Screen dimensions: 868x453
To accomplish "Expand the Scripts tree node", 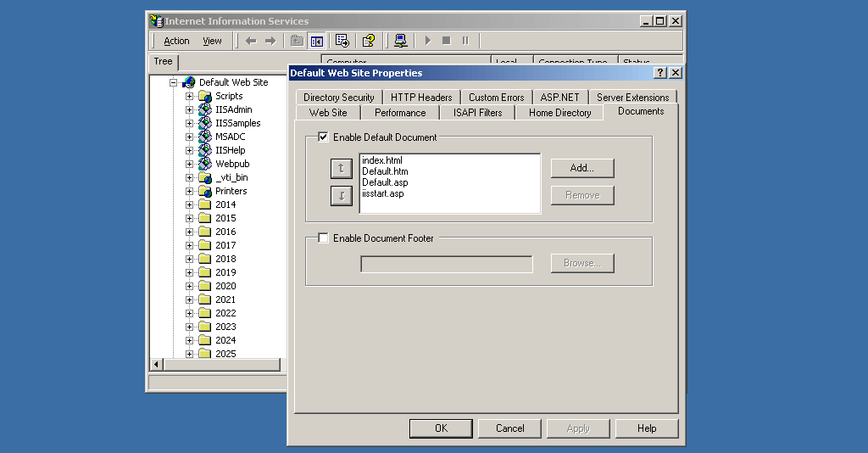I will click(189, 97).
